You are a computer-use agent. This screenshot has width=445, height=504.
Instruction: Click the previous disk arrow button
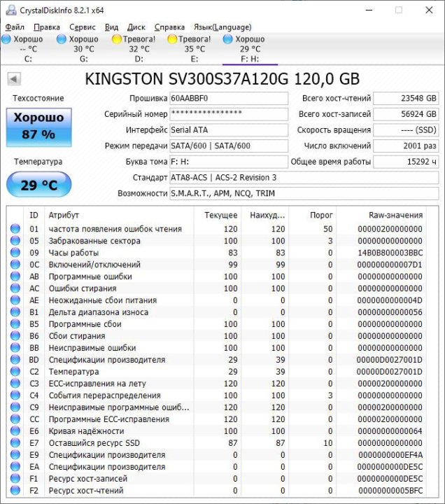click(x=13, y=78)
